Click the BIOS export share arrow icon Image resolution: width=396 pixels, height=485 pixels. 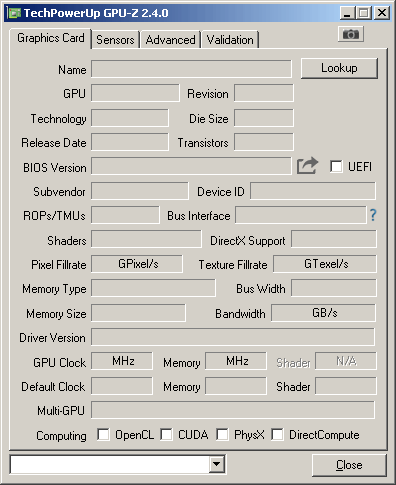click(x=307, y=166)
